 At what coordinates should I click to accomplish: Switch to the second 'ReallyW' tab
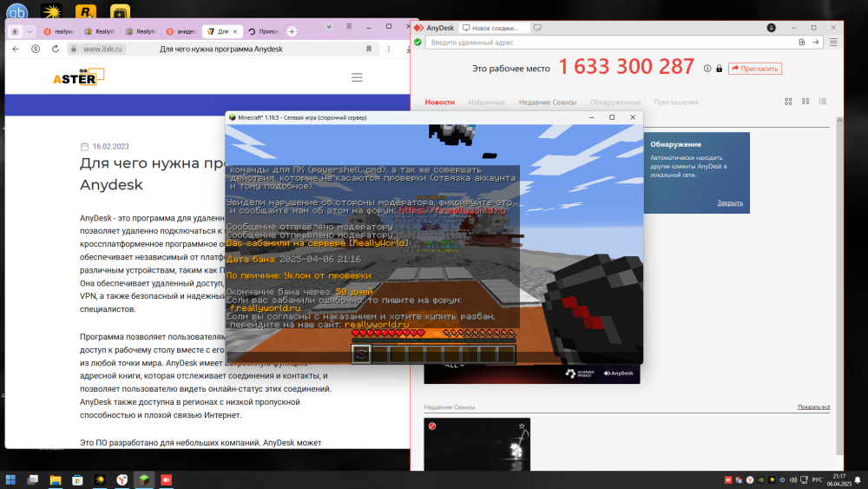[x=100, y=31]
